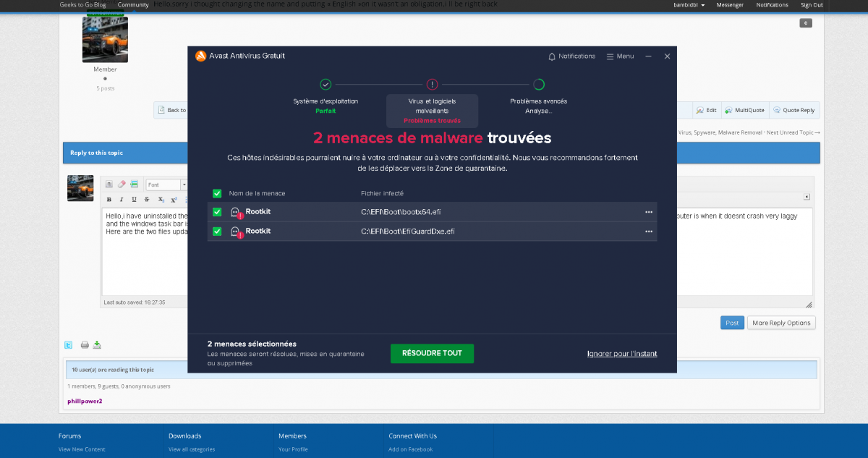The height and width of the screenshot is (458, 868).
Task: Open Your Profile footer link
Action: coord(293,449)
